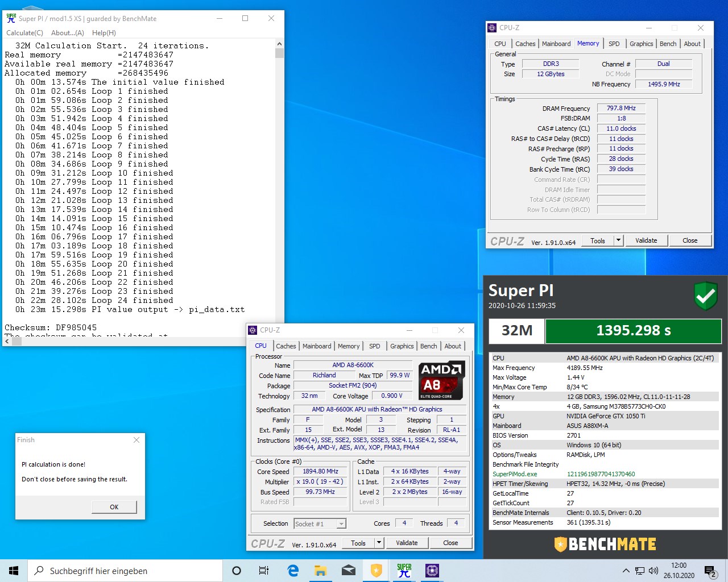This screenshot has width=728, height=582.
Task: Click the green validation shield in BenchMate
Action: point(706,297)
